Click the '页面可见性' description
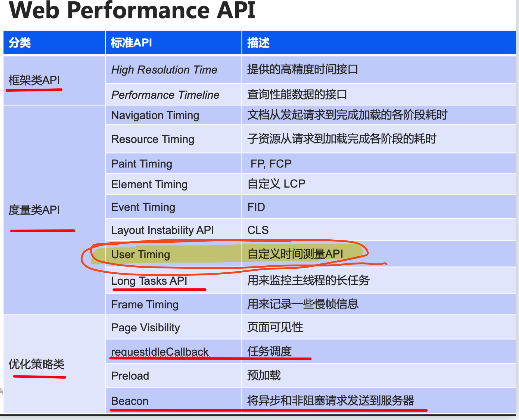519x420 pixels. point(275,327)
